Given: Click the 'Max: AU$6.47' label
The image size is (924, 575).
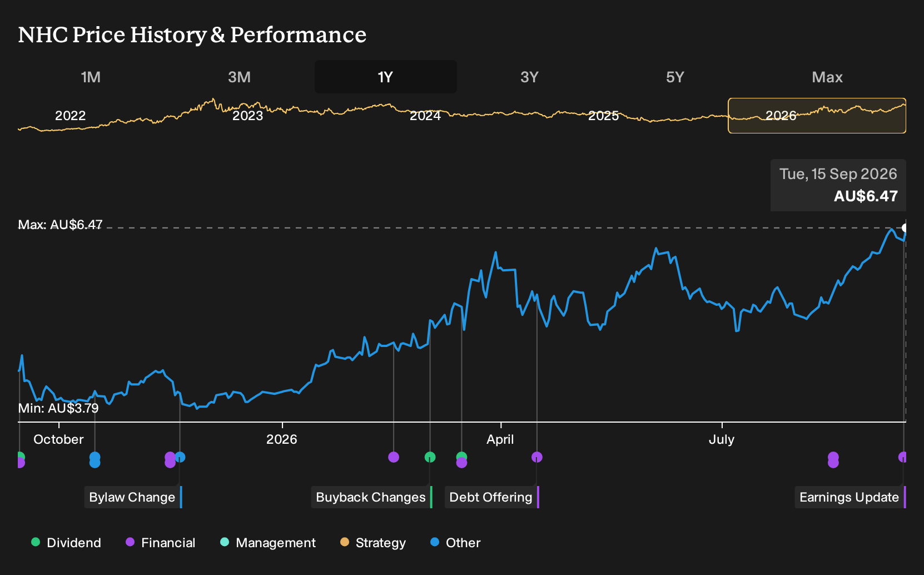Looking at the screenshot, I should point(60,225).
